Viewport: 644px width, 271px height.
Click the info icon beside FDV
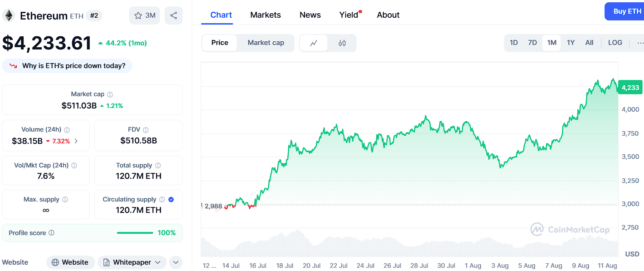tap(145, 130)
